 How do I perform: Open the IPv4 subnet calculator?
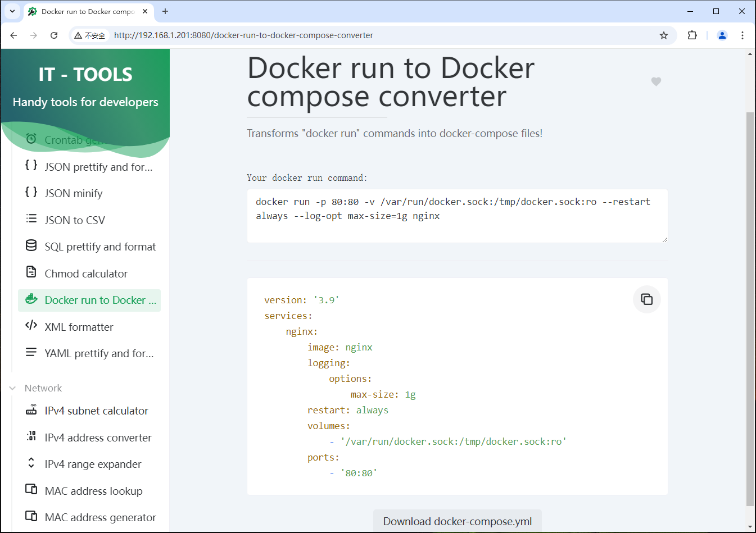[x=96, y=411]
